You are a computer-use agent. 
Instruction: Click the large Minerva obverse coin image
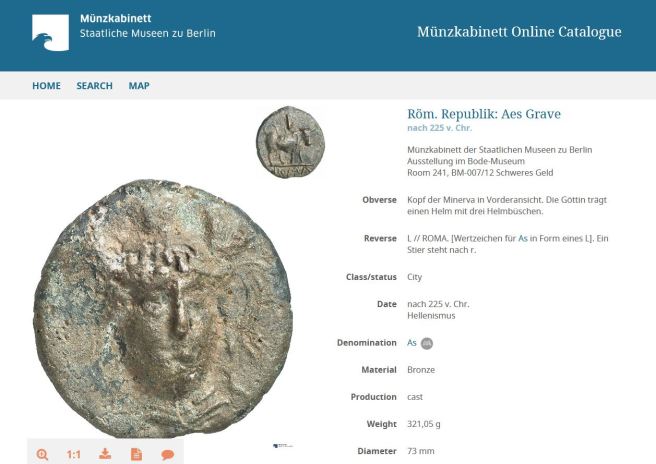tap(163, 309)
